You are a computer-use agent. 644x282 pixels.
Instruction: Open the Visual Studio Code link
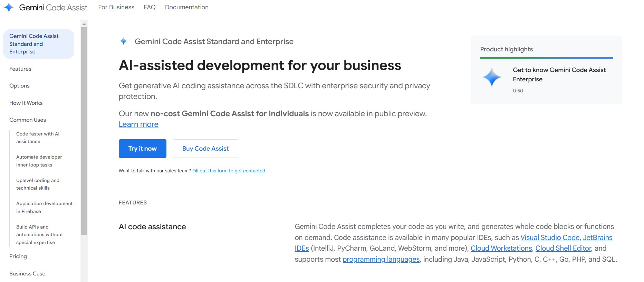550,238
